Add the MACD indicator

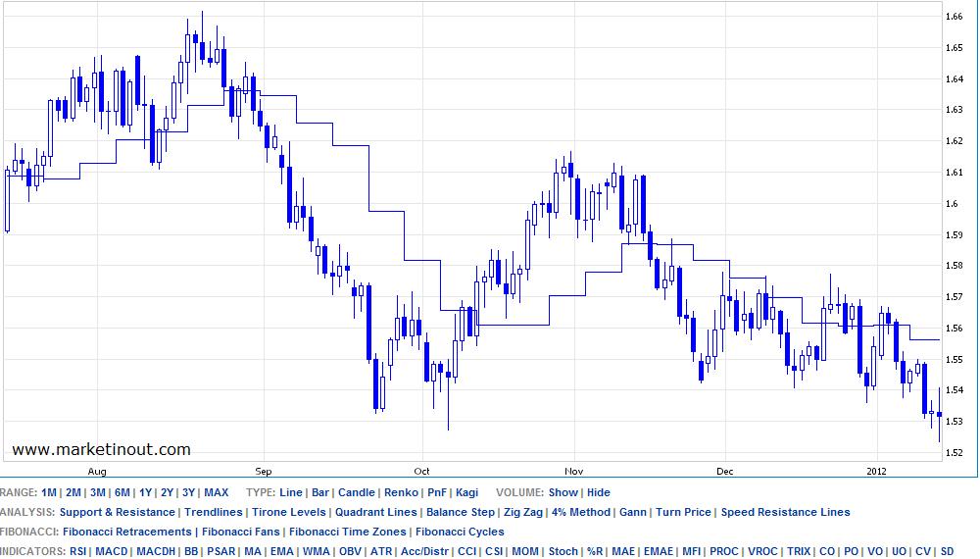pos(112,551)
